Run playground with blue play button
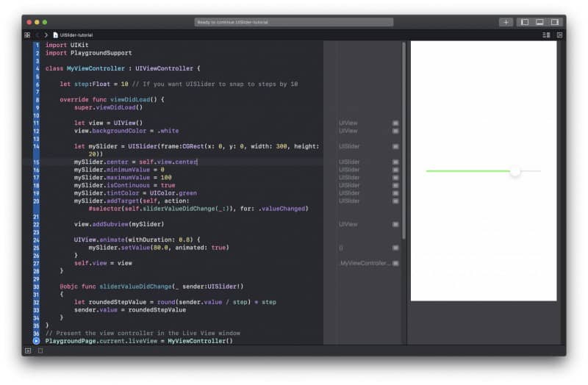 [36, 341]
